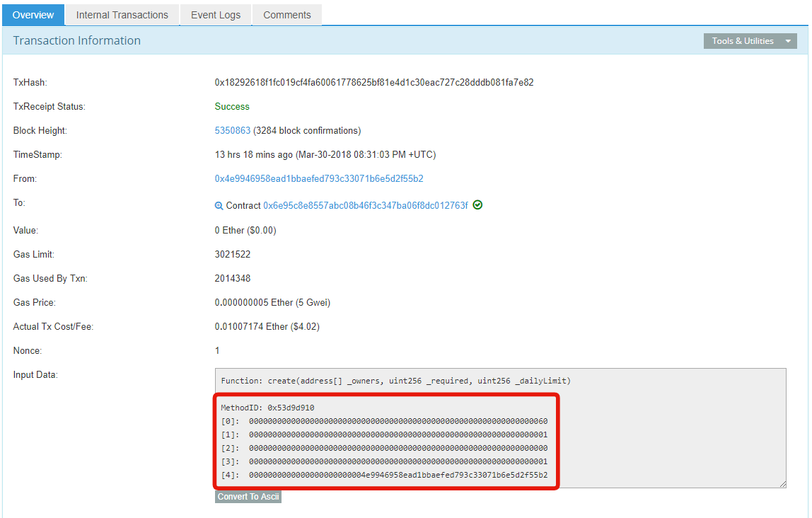Open the Event Logs tab
812x518 pixels.
(x=215, y=14)
